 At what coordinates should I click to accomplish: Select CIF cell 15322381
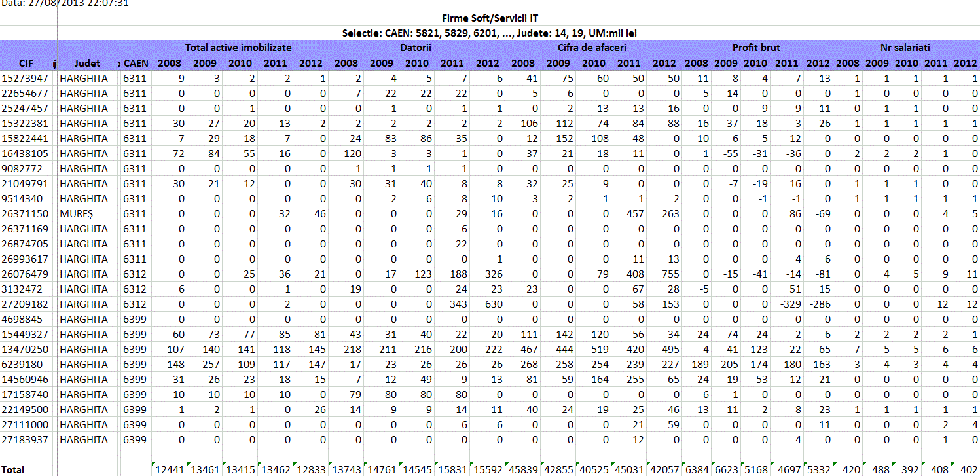pyautogui.click(x=26, y=123)
